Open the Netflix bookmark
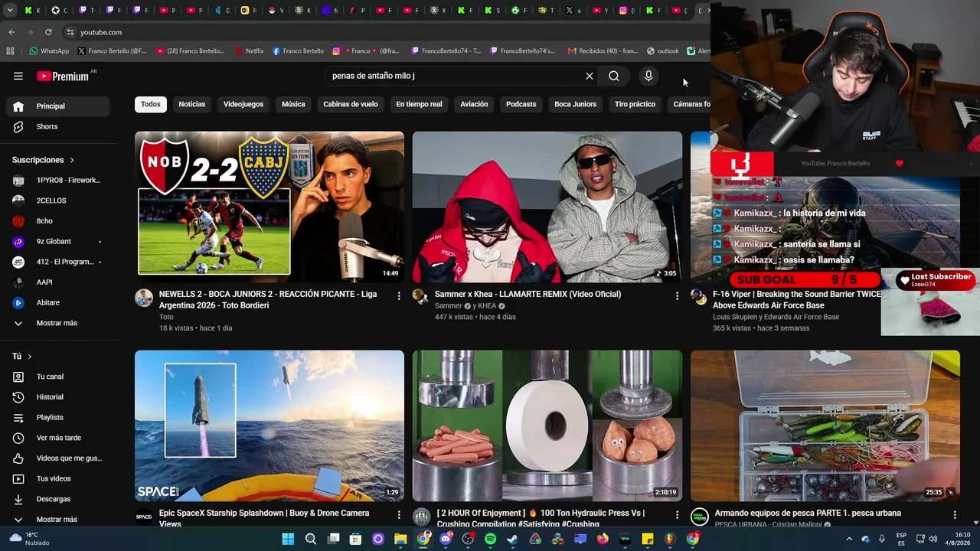Viewport: 980px width, 551px height. tap(249, 51)
